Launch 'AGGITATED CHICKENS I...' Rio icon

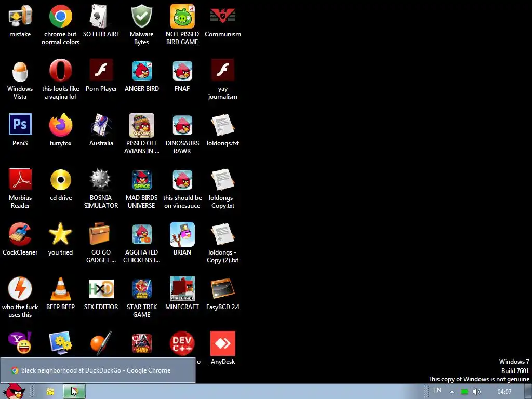click(141, 234)
